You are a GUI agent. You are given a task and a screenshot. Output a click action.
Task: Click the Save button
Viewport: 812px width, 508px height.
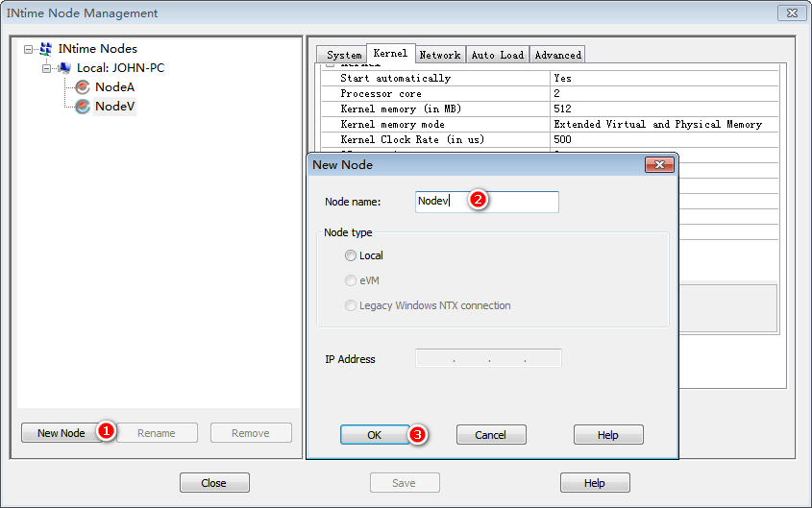(405, 483)
